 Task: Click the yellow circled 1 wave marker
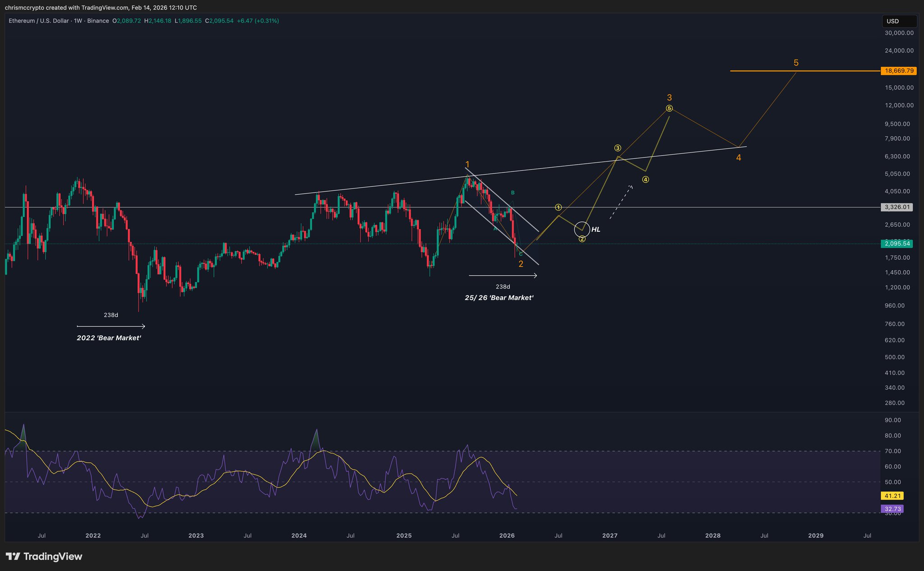tap(559, 207)
